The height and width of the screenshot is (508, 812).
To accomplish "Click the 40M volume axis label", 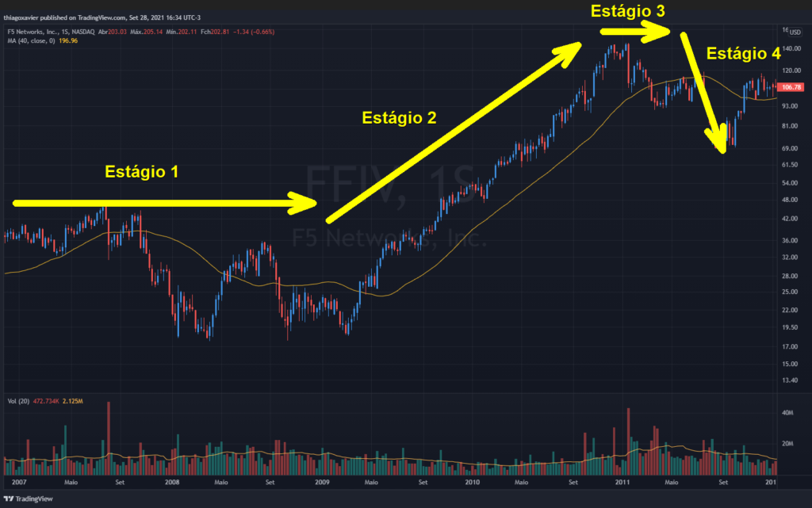I will pyautogui.click(x=787, y=413).
